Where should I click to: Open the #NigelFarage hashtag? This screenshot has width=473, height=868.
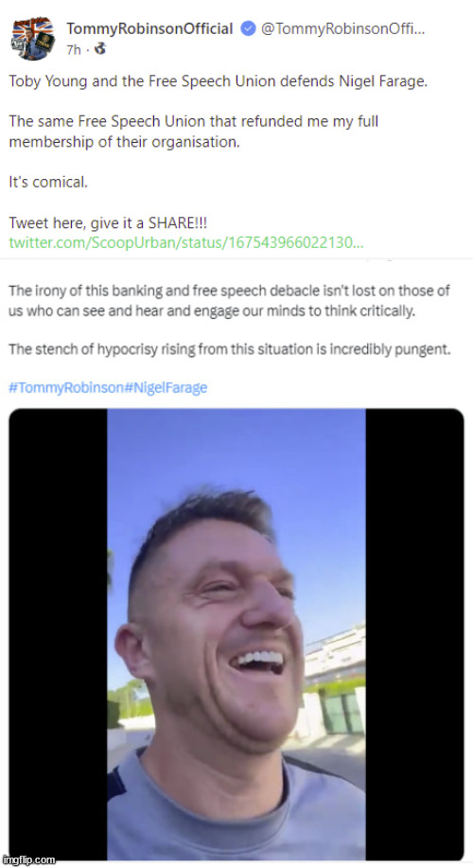coord(165,387)
